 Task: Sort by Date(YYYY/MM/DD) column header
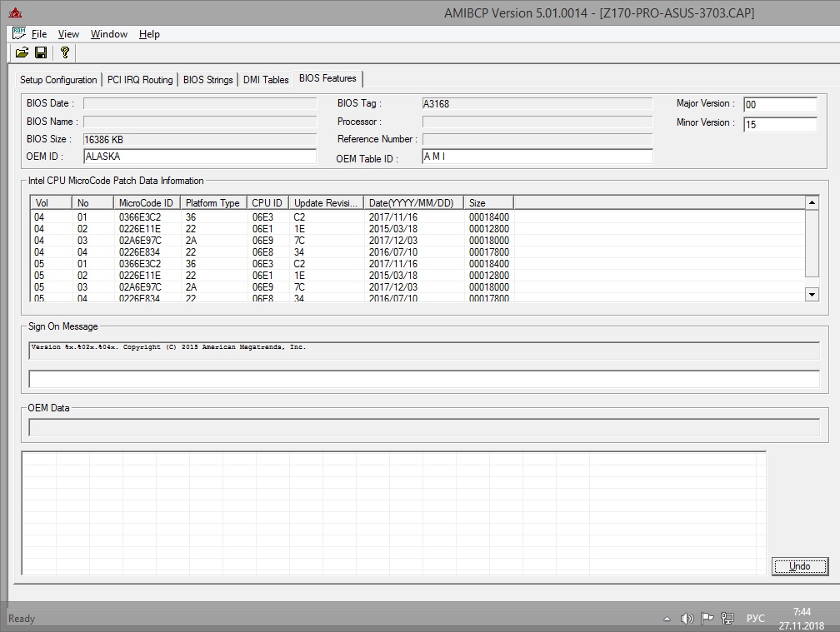(x=413, y=203)
